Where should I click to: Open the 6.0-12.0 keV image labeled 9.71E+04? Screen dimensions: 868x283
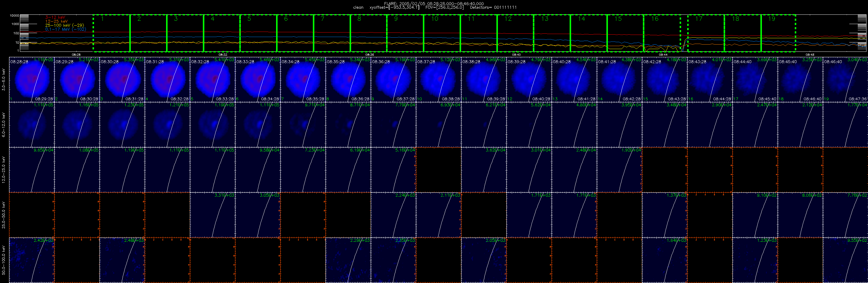[x=303, y=125]
